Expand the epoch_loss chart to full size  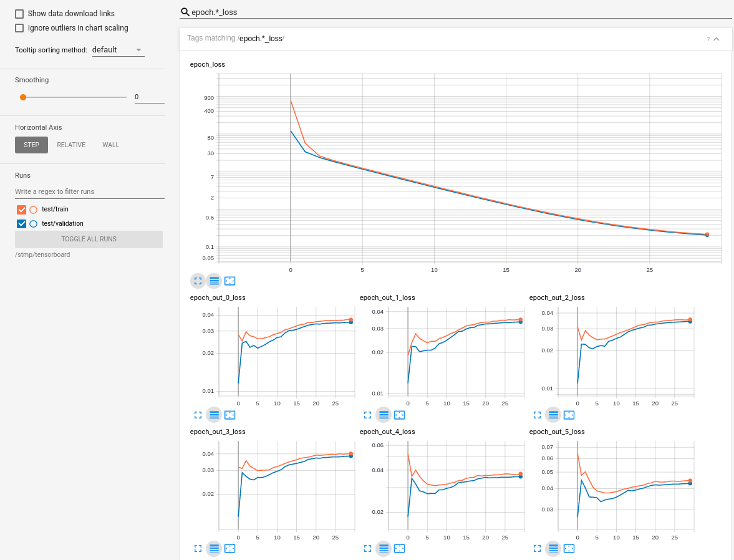198,281
